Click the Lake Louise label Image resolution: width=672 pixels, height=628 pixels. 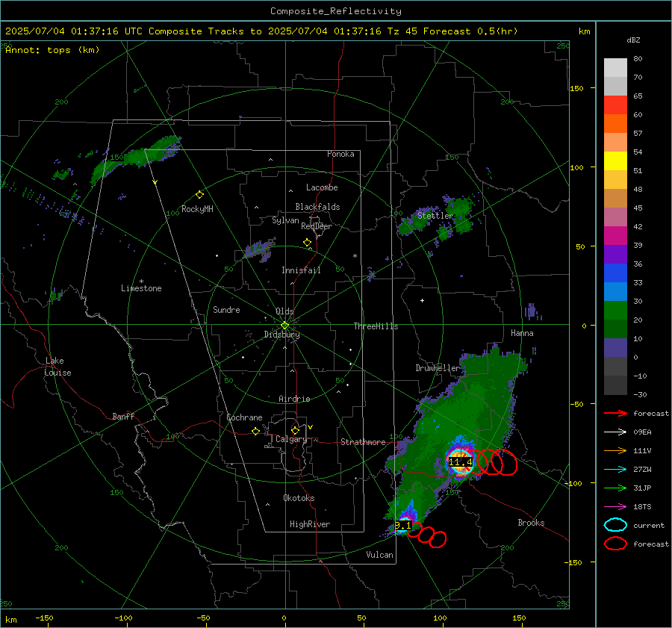pos(57,367)
